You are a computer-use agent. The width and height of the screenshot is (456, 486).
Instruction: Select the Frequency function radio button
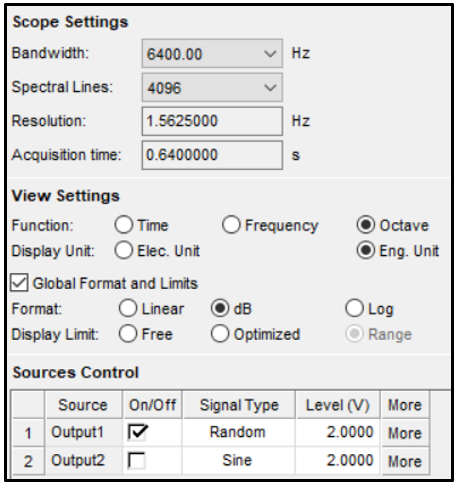(231, 225)
